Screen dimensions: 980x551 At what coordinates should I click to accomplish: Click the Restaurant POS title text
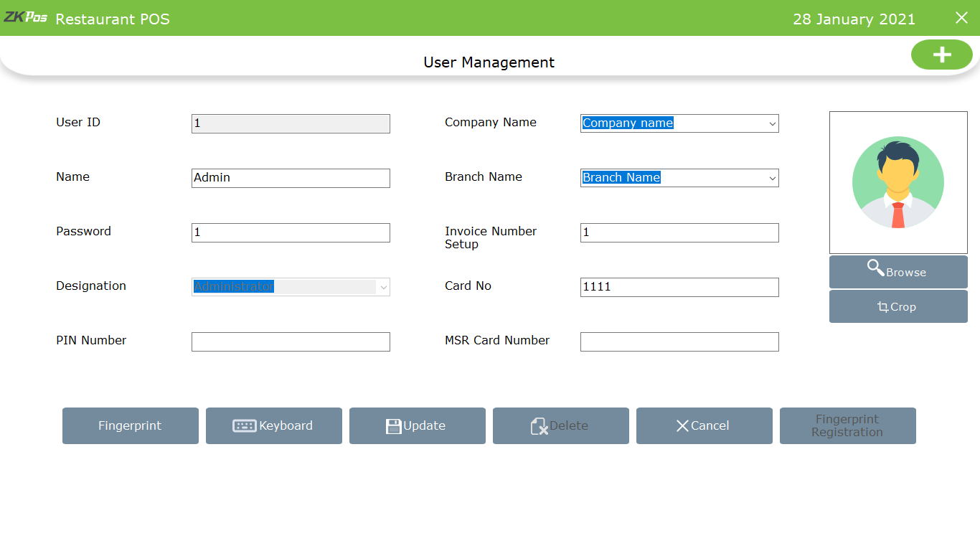pyautogui.click(x=113, y=19)
